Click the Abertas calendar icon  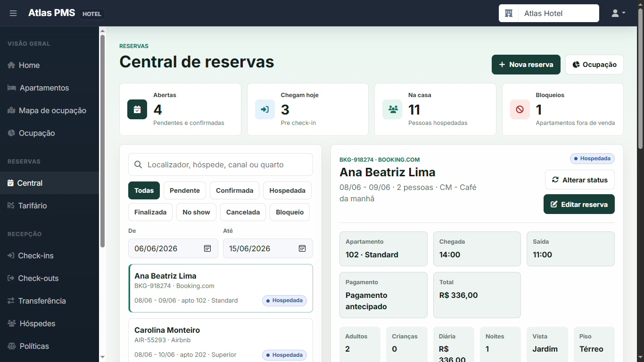point(137,109)
